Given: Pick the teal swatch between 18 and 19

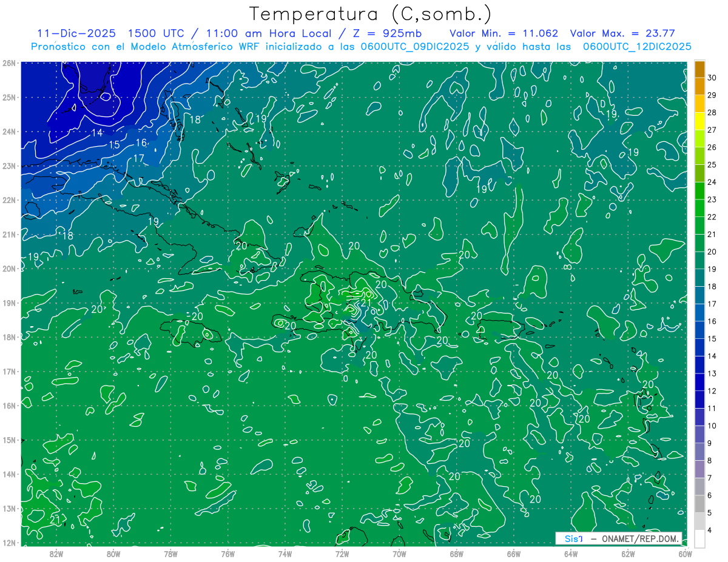Looking at the screenshot, I should tap(700, 278).
